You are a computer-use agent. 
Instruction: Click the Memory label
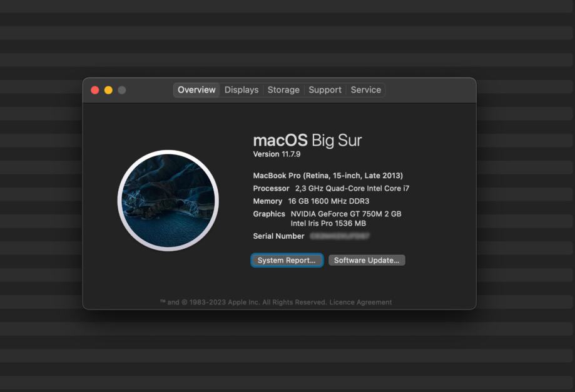tap(267, 201)
